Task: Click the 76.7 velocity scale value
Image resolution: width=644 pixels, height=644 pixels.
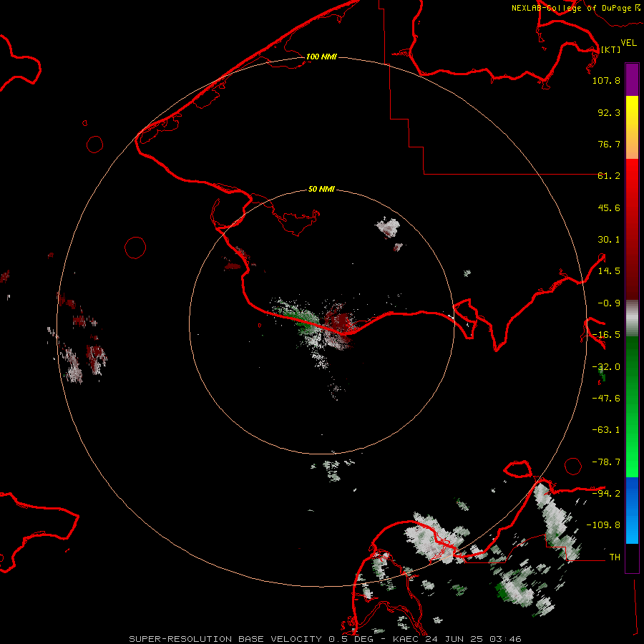Action: click(609, 144)
